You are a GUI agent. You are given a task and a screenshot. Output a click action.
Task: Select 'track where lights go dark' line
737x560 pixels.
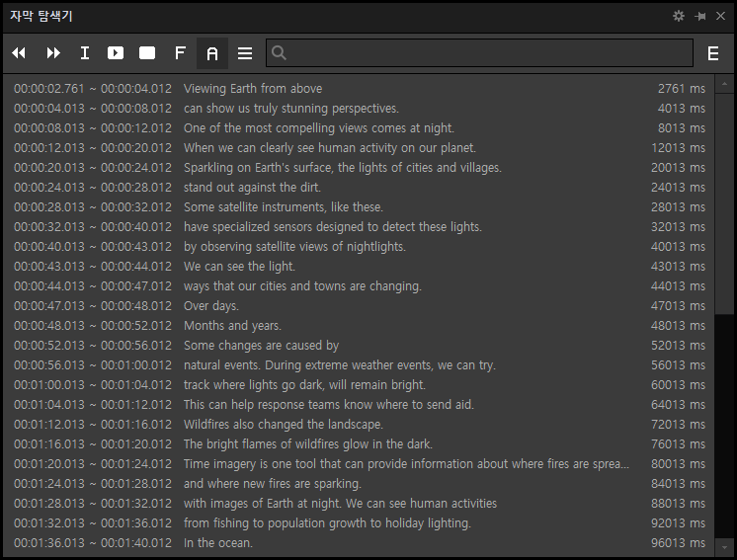(x=304, y=385)
